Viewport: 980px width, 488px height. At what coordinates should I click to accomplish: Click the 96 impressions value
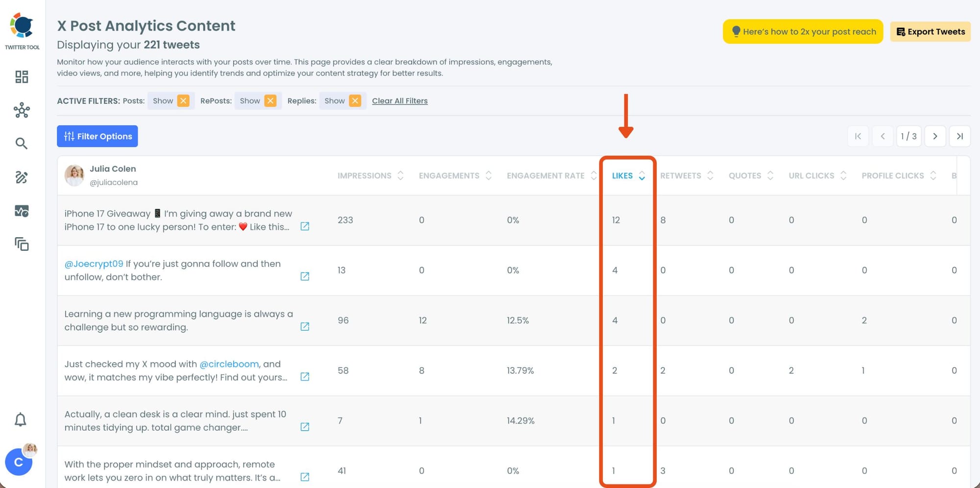[343, 320]
